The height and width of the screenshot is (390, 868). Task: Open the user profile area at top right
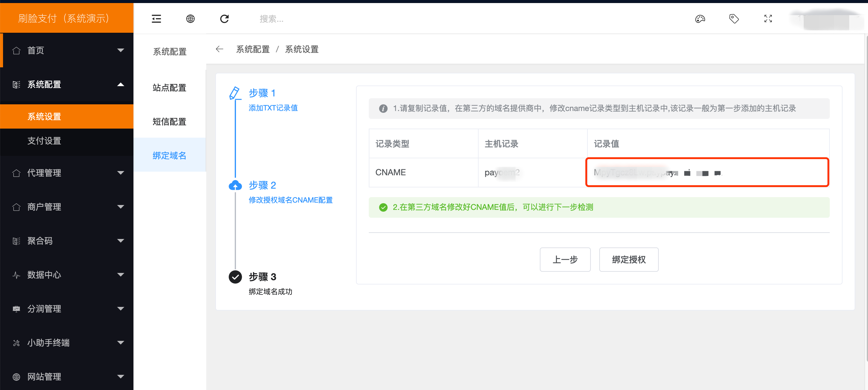pyautogui.click(x=827, y=20)
